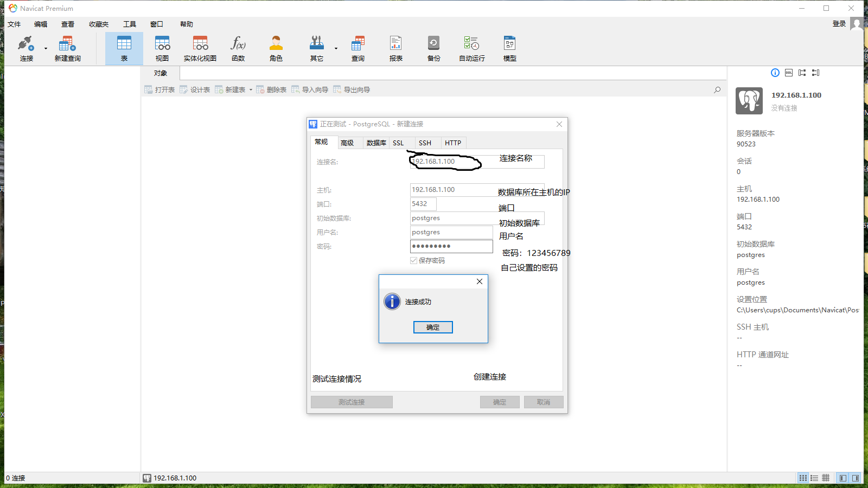Screen dimensions: 868x488
Task: Open the 查询 (Query) section
Action: click(x=358, y=49)
